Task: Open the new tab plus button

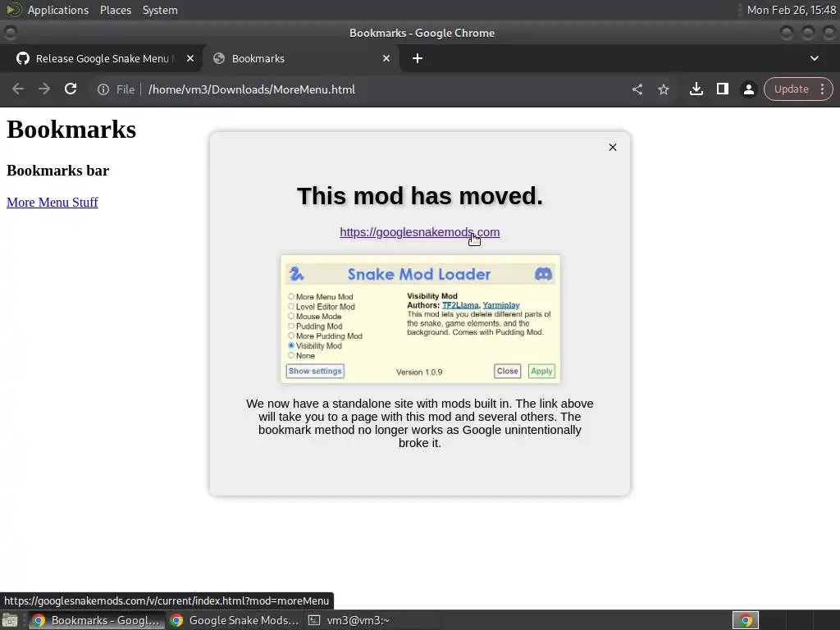Action: click(x=418, y=58)
